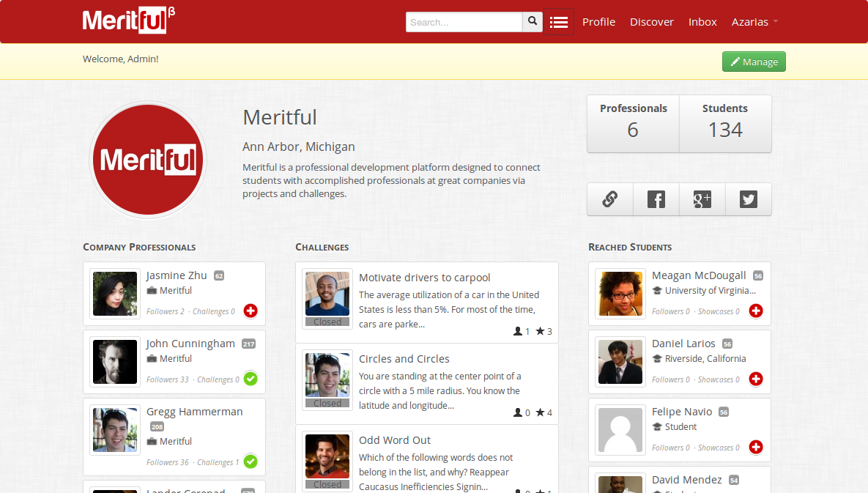Click Felipe Navio's placeholder avatar
Screen dimensions: 868x493
pos(620,430)
